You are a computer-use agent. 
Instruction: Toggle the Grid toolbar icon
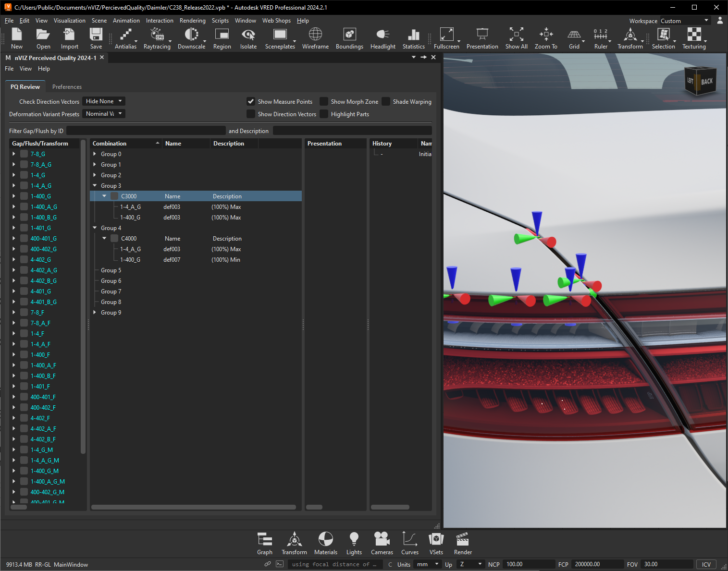click(x=574, y=38)
